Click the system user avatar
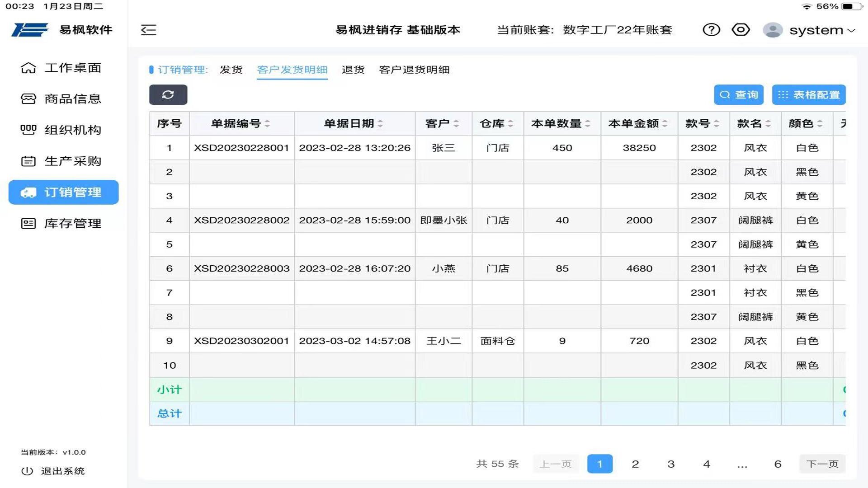Screen dimensions: 868x488 coord(773,30)
